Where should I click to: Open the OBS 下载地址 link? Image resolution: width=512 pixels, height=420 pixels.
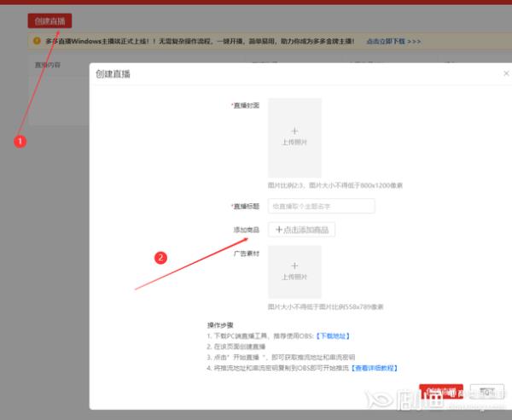click(333, 335)
